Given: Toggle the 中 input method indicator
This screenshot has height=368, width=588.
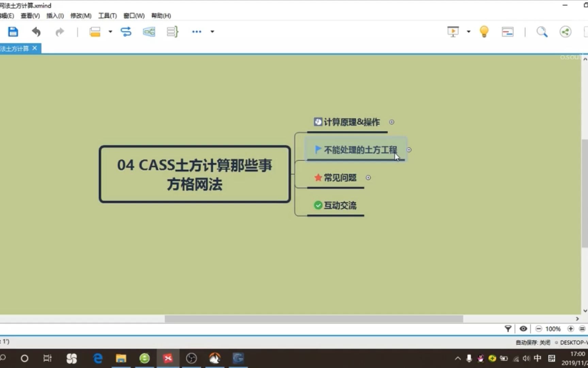Looking at the screenshot, I should [538, 358].
